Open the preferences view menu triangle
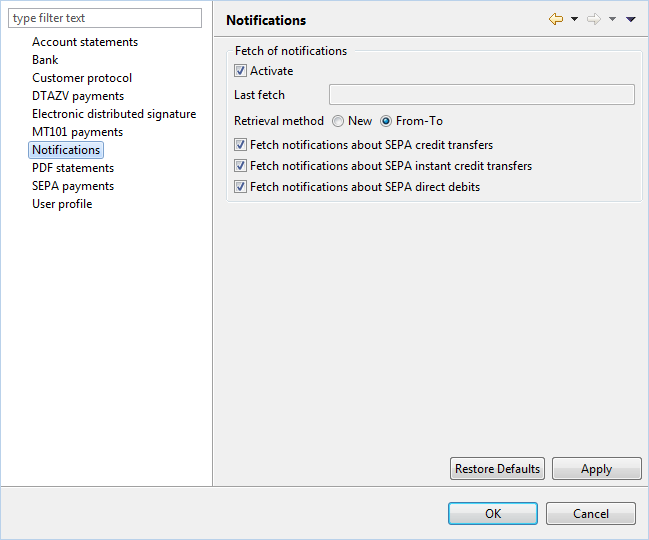Screen dimensions: 649x540 (630, 19)
